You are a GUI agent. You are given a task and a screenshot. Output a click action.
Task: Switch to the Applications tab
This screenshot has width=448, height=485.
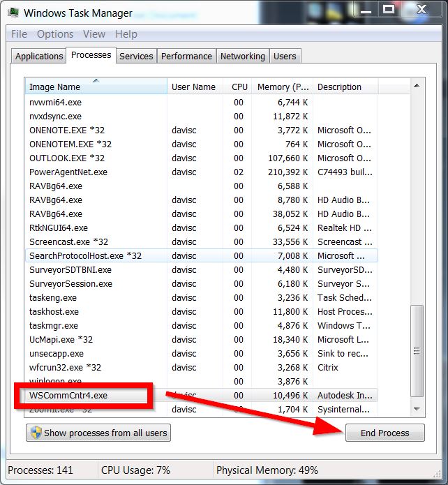pos(39,57)
